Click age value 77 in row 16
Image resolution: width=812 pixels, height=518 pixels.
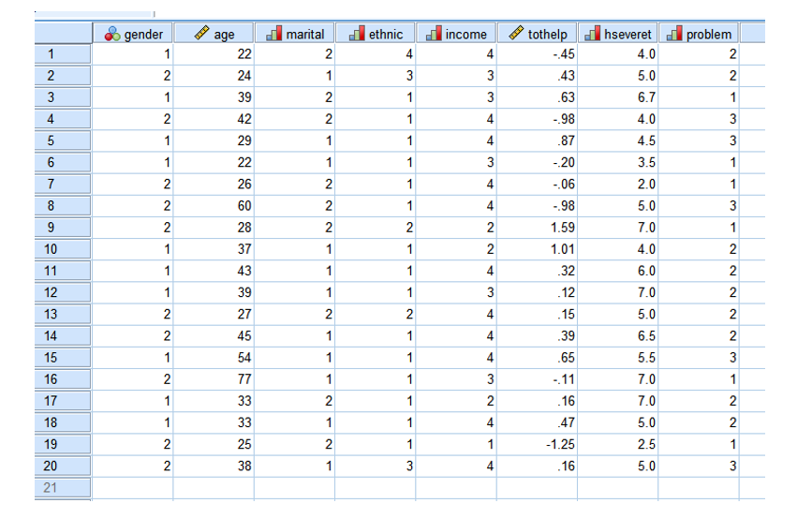pyautogui.click(x=244, y=379)
